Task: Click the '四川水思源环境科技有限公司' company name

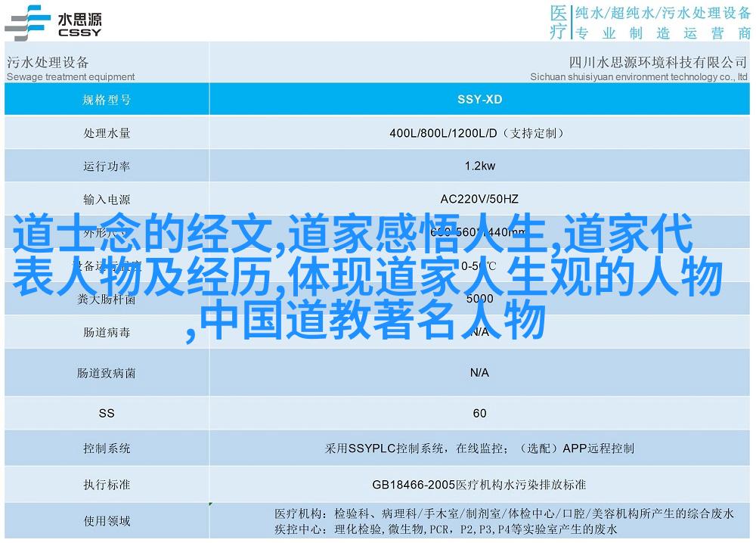Action: point(658,62)
